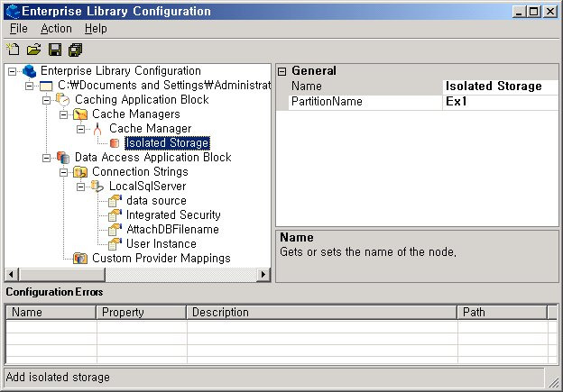563x392 pixels.
Task: Click the Cache Managers folder icon
Action: [x=80, y=114]
